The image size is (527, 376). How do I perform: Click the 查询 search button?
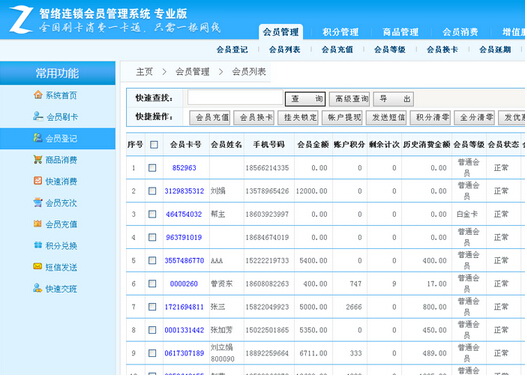305,99
